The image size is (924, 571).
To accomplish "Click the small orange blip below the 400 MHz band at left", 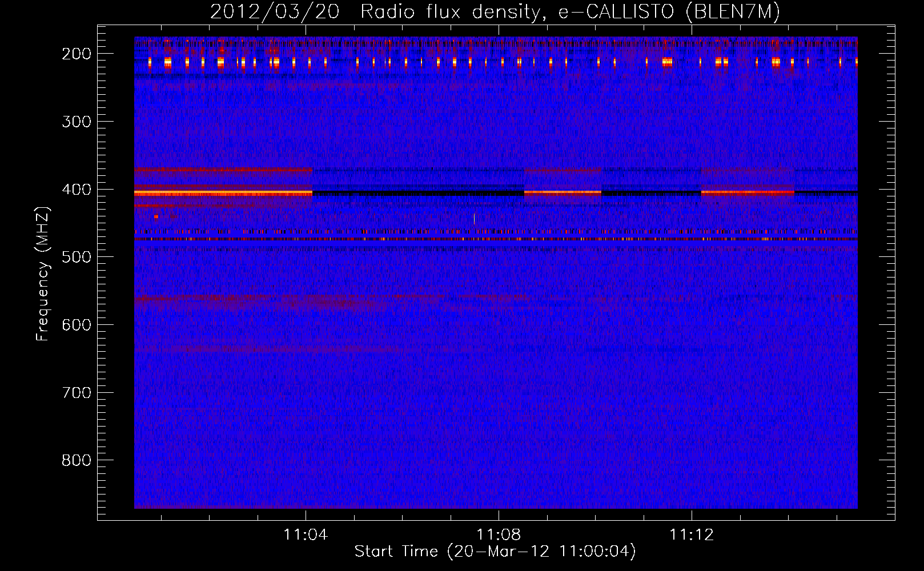I will (156, 217).
